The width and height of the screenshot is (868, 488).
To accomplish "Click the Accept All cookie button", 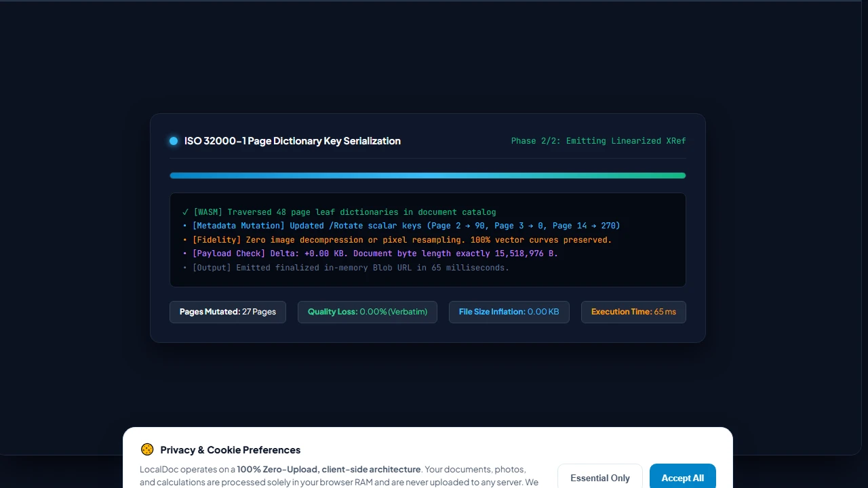I will click(682, 477).
